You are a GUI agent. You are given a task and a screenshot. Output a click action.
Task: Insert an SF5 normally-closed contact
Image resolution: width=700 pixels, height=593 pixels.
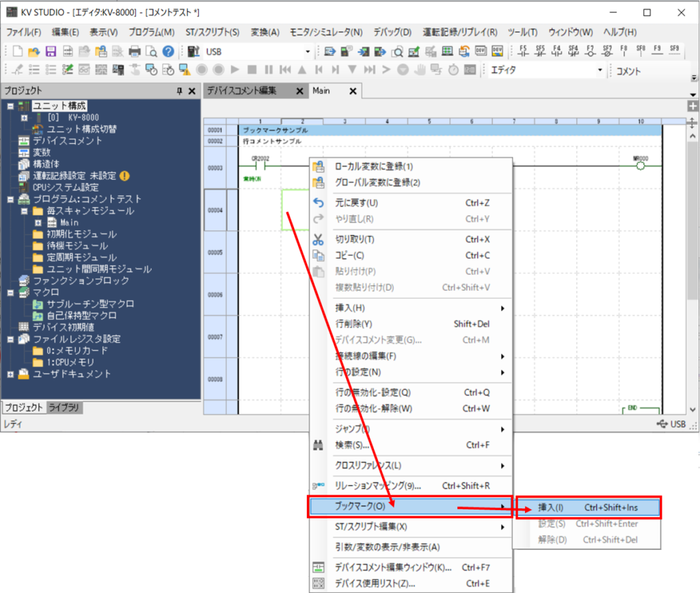pyautogui.click(x=540, y=51)
